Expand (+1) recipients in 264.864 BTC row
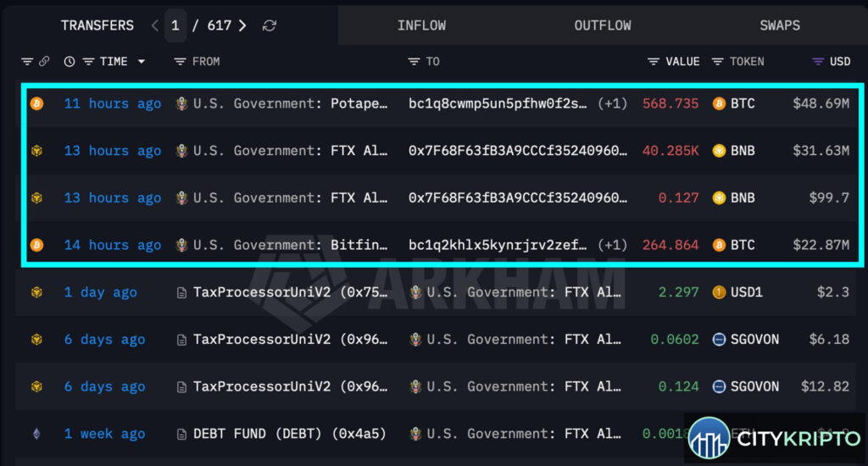This screenshot has height=466, width=868. coord(612,245)
